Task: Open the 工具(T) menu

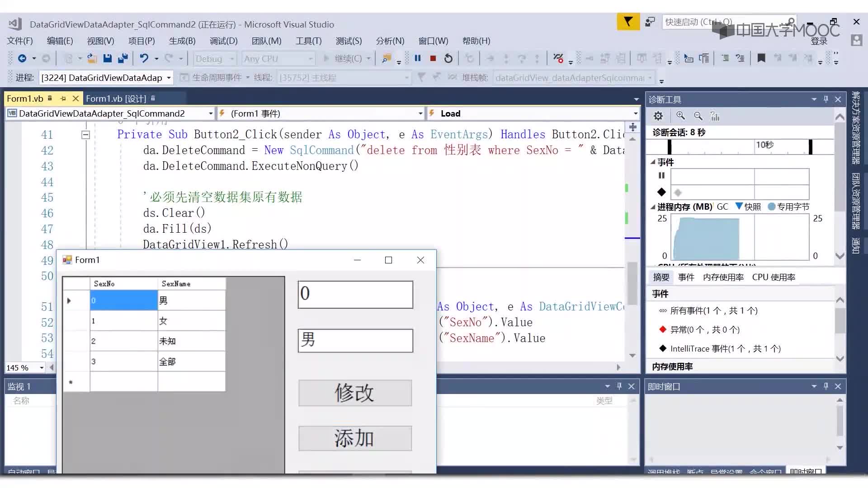Action: click(308, 41)
